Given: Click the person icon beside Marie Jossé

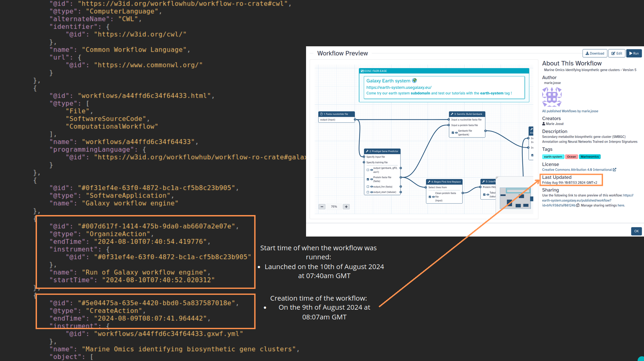Looking at the screenshot, I should (544, 124).
